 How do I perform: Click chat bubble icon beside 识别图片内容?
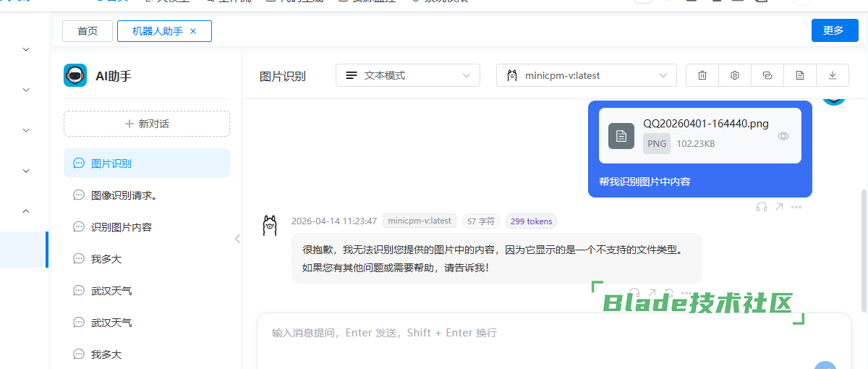79,226
